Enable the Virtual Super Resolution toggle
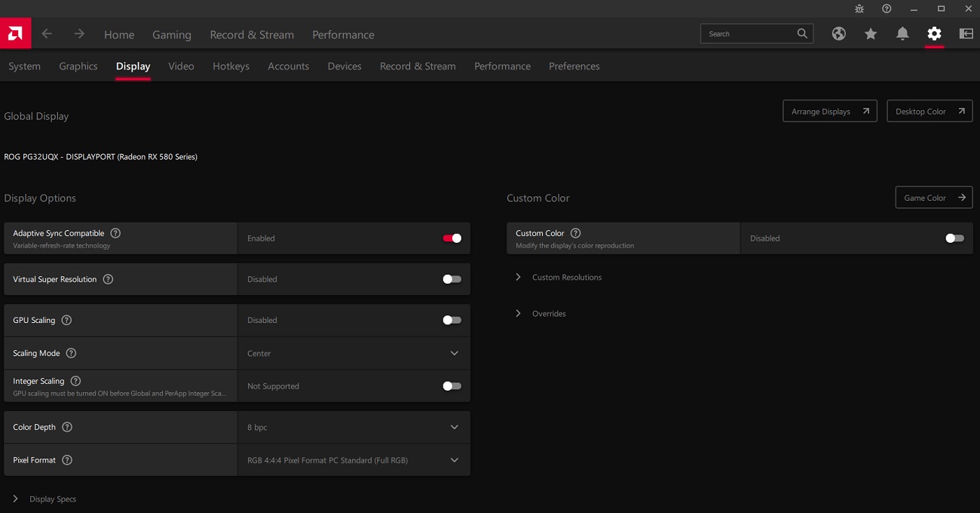 click(x=452, y=279)
